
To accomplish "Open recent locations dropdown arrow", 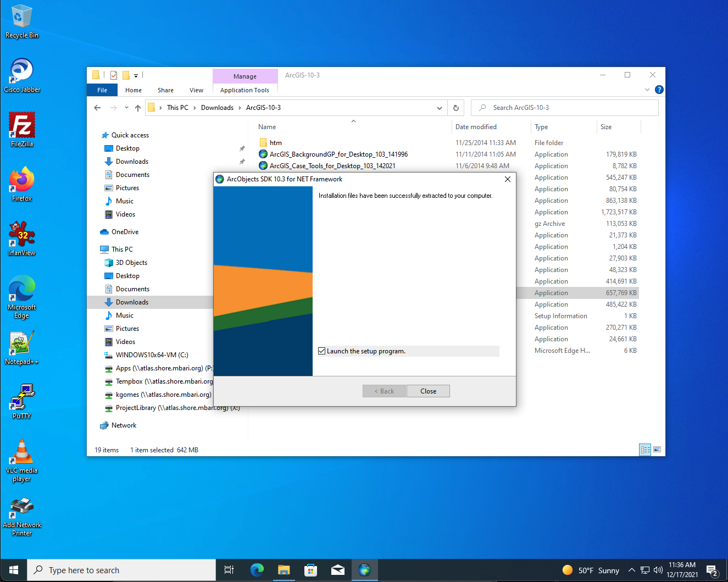I will pyautogui.click(x=126, y=108).
